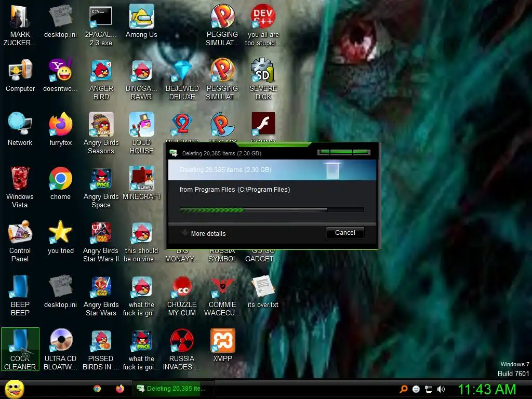This screenshot has width=532, height=399.
Task: Open the BEEP BEEP blue icon
Action: click(20, 296)
